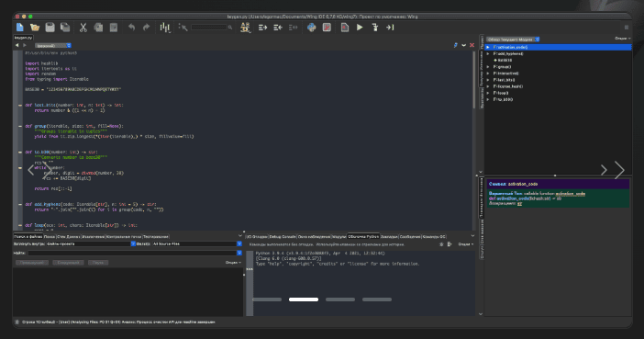Viewport: 644px width, 339px height.
Task: Go forward in editor history arrow
Action: coord(25,45)
